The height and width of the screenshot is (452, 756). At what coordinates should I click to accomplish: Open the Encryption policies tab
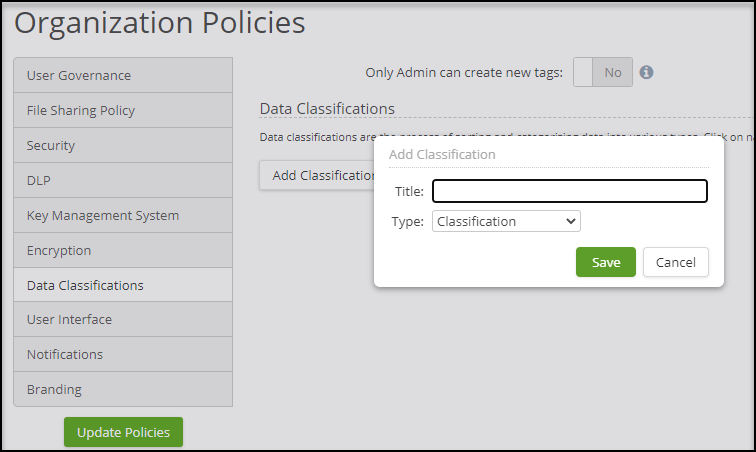[x=123, y=251]
